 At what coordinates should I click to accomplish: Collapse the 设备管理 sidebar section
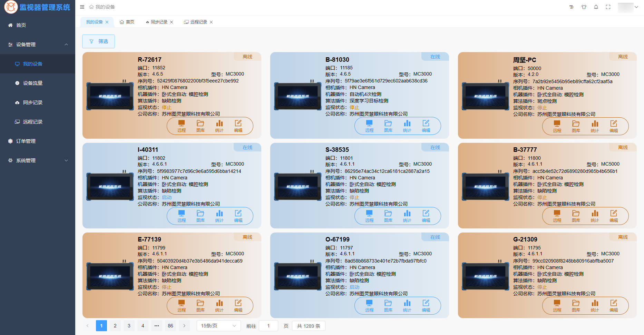tap(38, 45)
